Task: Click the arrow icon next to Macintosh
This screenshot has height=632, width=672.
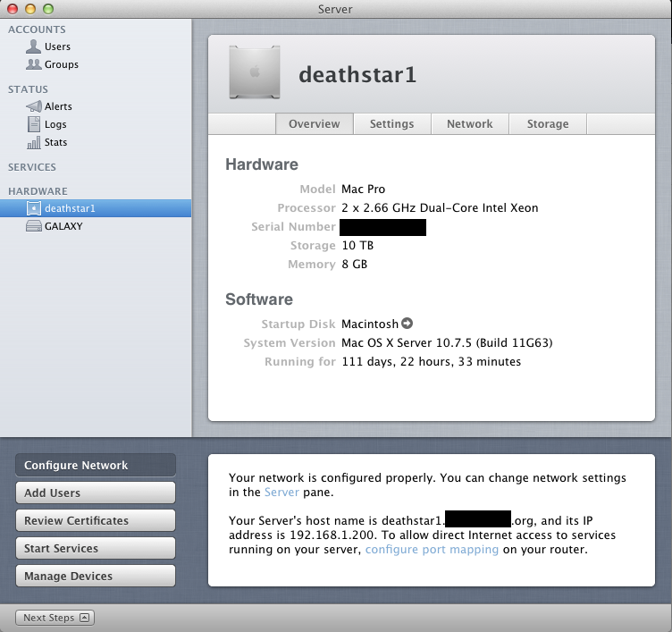Action: tap(407, 324)
